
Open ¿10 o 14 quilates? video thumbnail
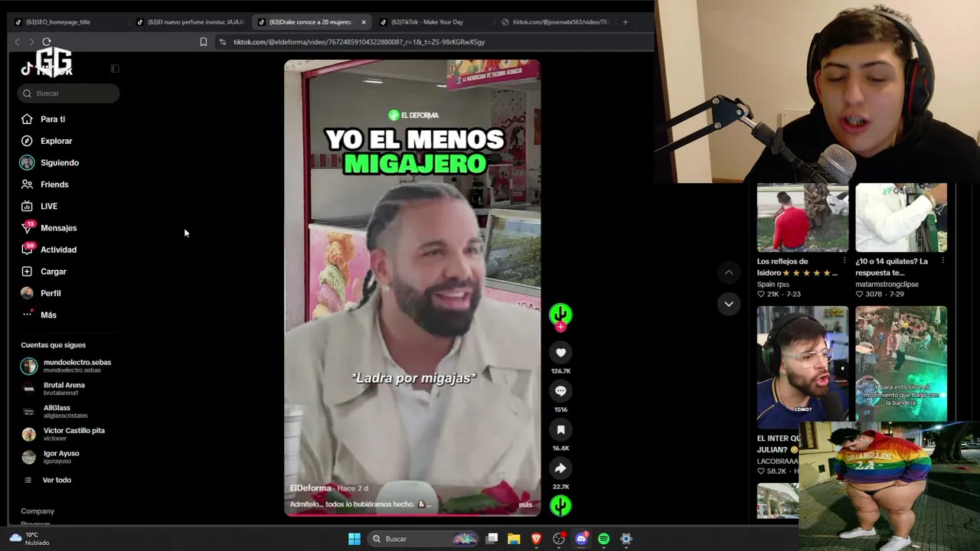(901, 217)
